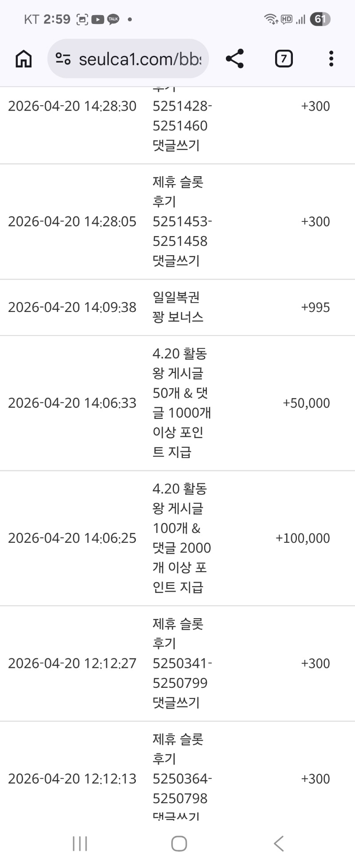The width and height of the screenshot is (355, 868).
Task: Tap the KakaoTalk notification icon in status bar
Action: pos(113,20)
